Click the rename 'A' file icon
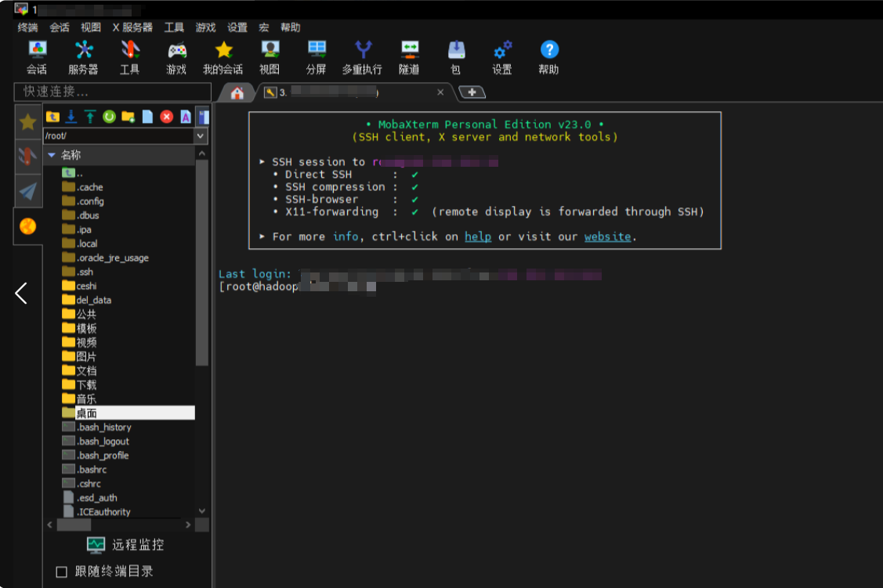The width and height of the screenshot is (883, 588). point(185,117)
